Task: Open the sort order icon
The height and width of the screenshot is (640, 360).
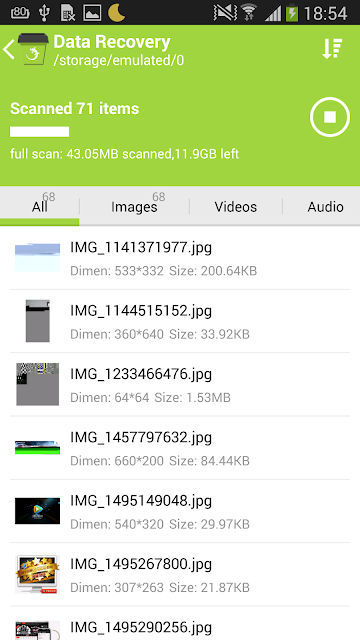Action: [x=332, y=49]
